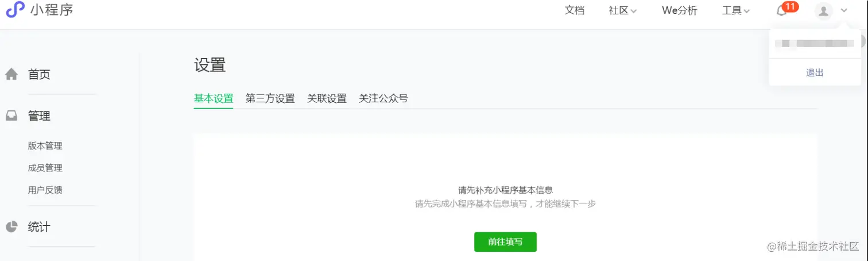Click the 统计 pie chart icon
The image size is (868, 261).
pos(11,227)
